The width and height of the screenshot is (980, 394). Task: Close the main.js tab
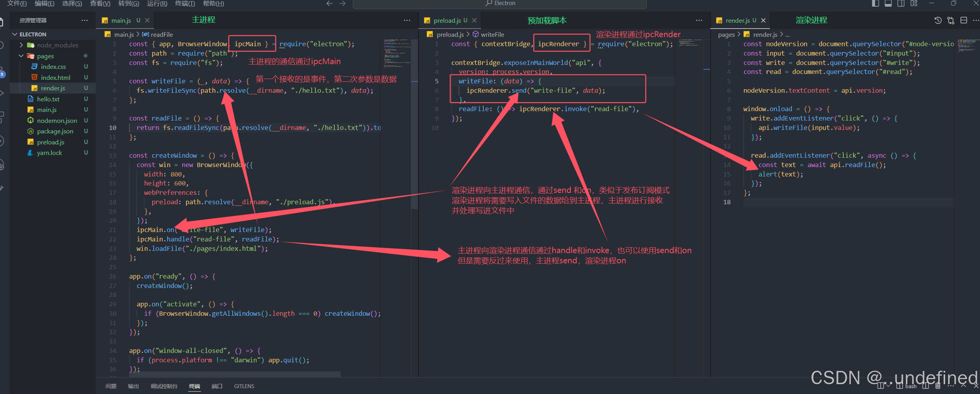[x=147, y=20]
